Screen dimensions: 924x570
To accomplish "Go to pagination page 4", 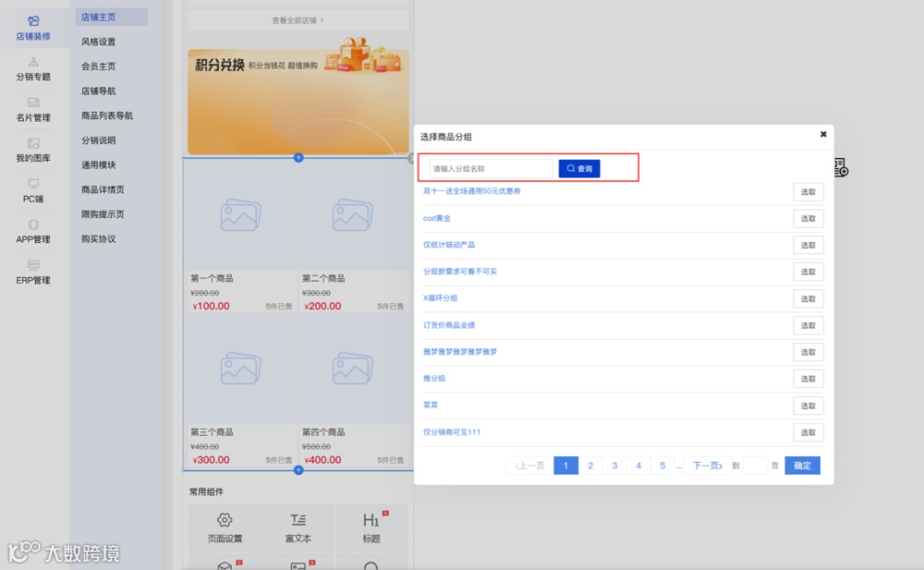I will point(638,466).
